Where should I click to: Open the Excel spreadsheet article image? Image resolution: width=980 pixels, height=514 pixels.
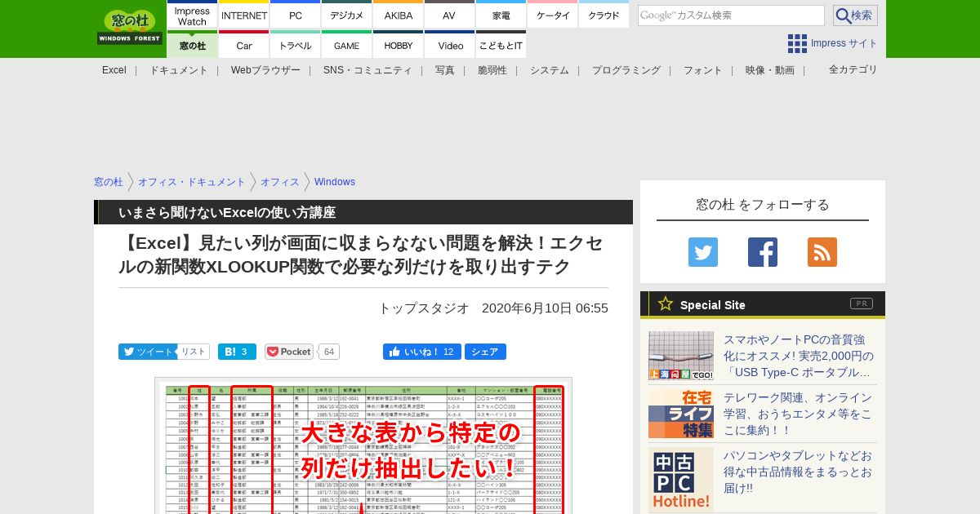[363, 445]
